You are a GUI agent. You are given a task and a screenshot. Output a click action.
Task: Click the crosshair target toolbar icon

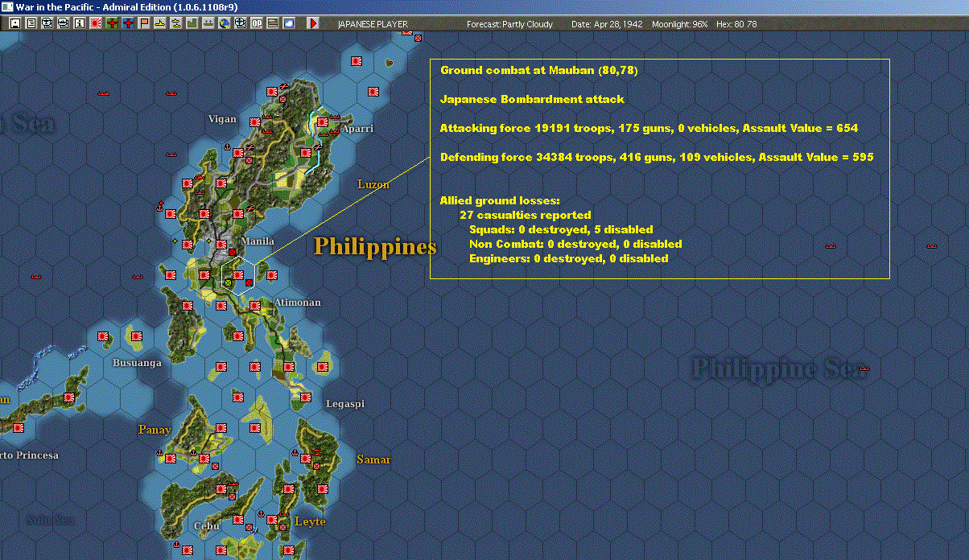[x=240, y=23]
